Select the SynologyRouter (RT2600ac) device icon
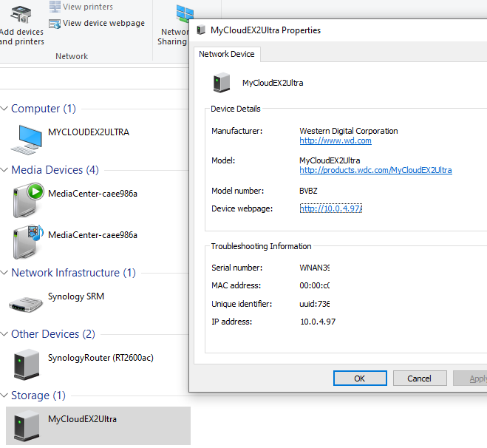The image size is (487, 448). tap(27, 364)
